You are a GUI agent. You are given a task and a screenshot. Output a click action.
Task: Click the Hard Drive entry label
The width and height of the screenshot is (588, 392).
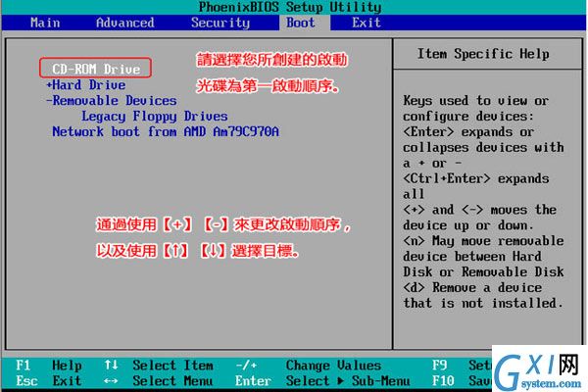tap(89, 85)
